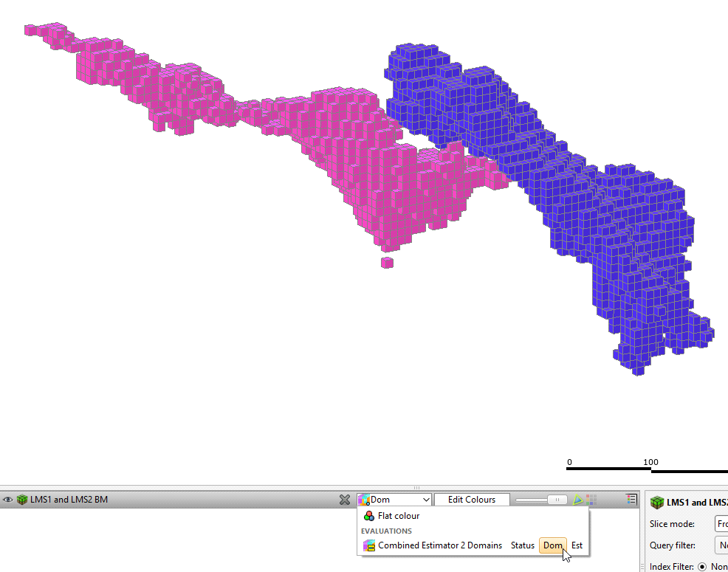Open the Dom colour display dropdown
This screenshot has height=572, width=728.
coord(394,500)
